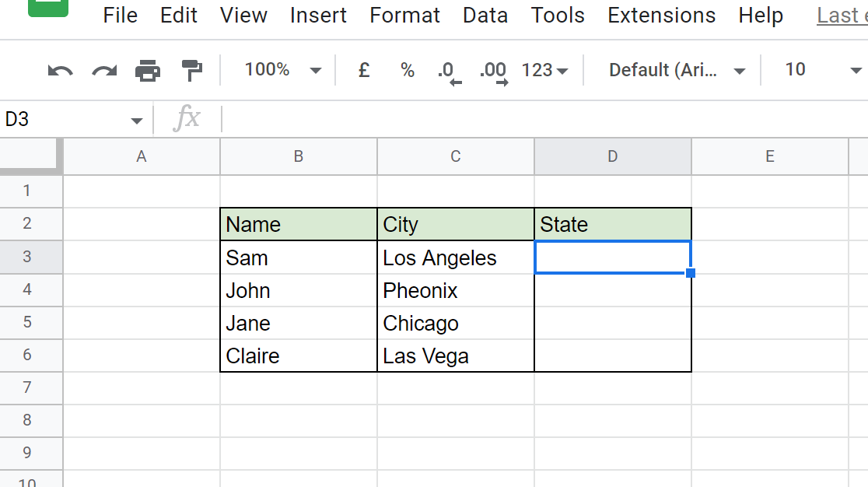Click the Redo icon
The width and height of the screenshot is (868, 487).
tap(103, 69)
